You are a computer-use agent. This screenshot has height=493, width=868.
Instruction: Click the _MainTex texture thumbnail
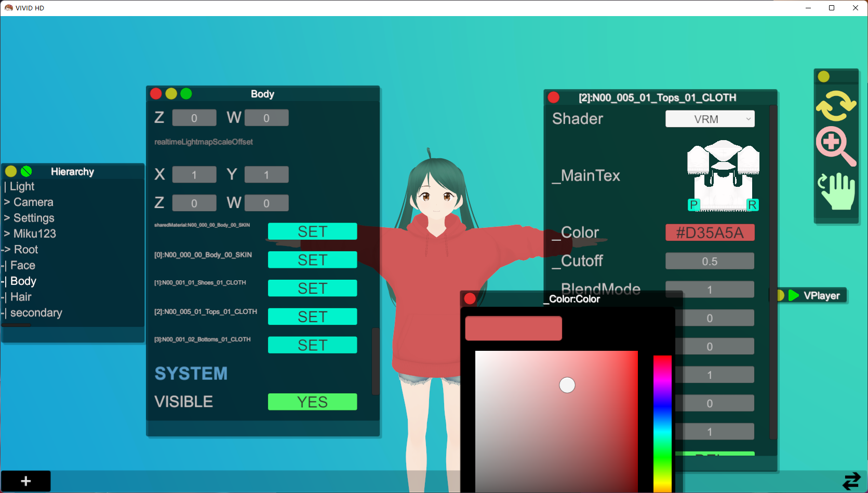pos(723,175)
